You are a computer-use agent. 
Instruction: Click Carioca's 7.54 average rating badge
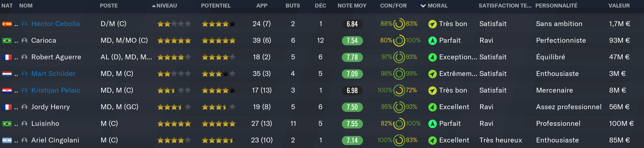click(x=352, y=40)
